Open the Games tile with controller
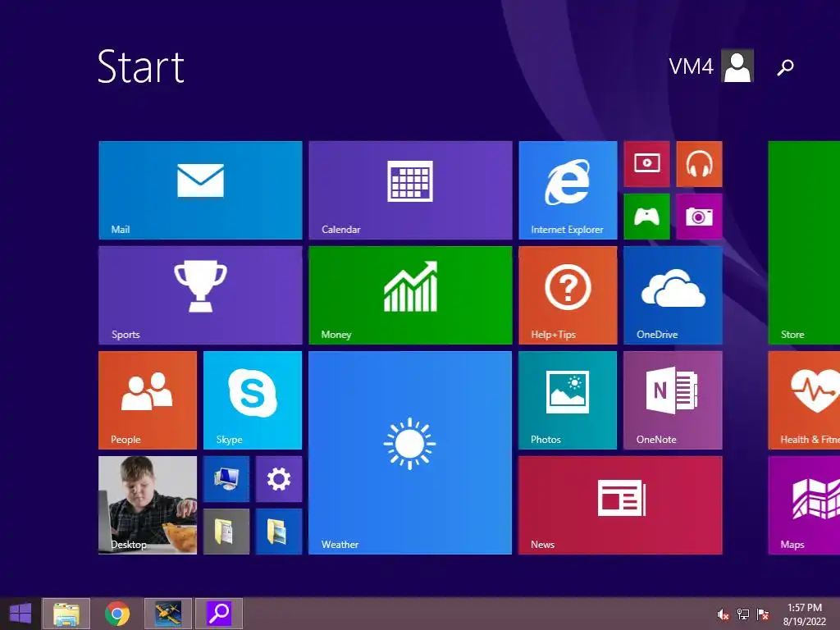The height and width of the screenshot is (630, 840). [x=646, y=217]
